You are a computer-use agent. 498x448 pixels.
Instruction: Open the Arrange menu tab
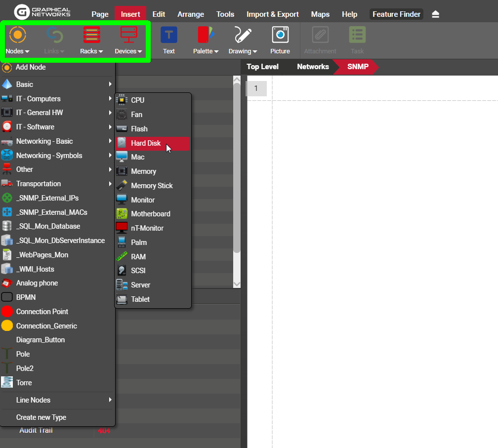[x=191, y=14]
